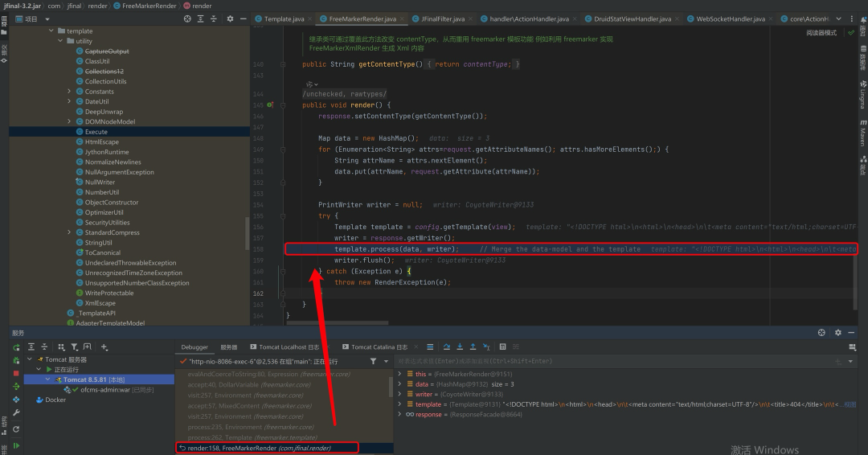868x455 pixels.
Task: Click the override gutter icon at line 145
Action: (270, 105)
